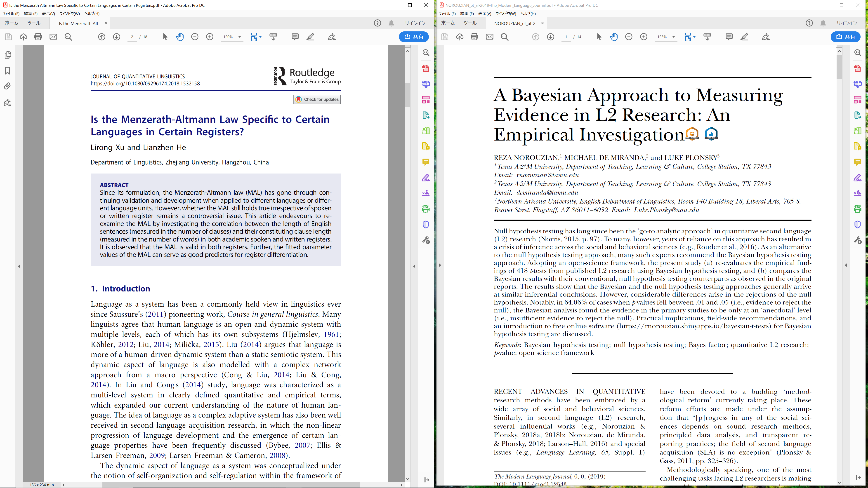Click the zoom in plus icon in right window
This screenshot has width=868, height=488.
point(644,37)
